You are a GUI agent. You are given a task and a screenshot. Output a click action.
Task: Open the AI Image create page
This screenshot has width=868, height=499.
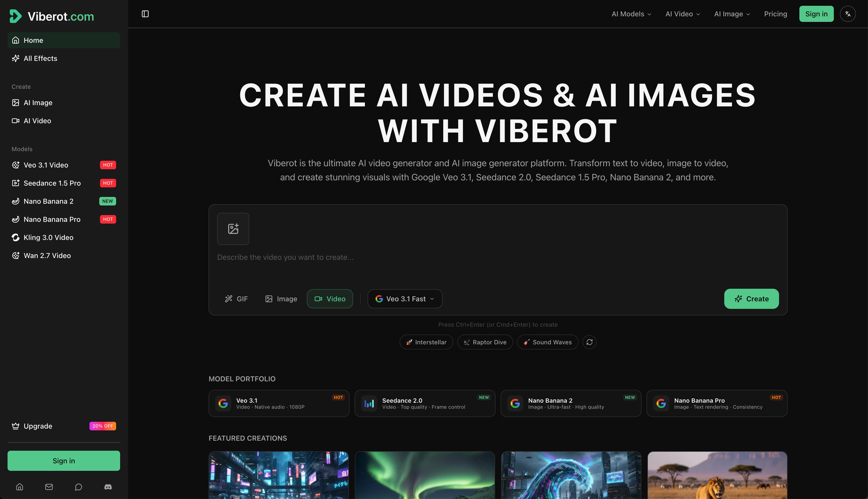pyautogui.click(x=64, y=102)
